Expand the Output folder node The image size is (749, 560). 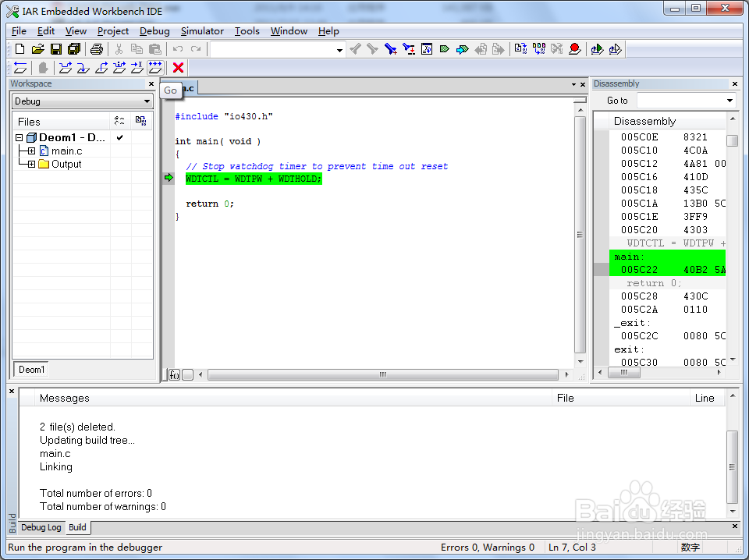pyautogui.click(x=31, y=165)
